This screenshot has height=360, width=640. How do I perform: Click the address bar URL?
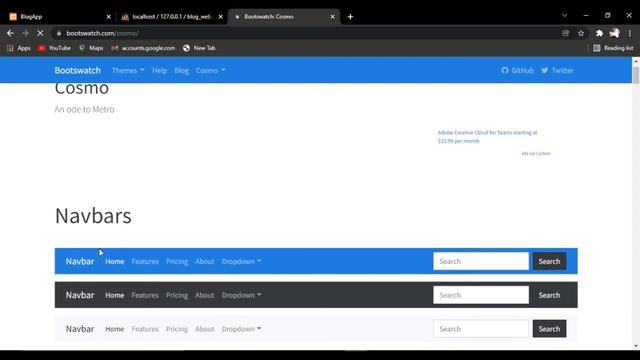pyautogui.click(x=102, y=33)
